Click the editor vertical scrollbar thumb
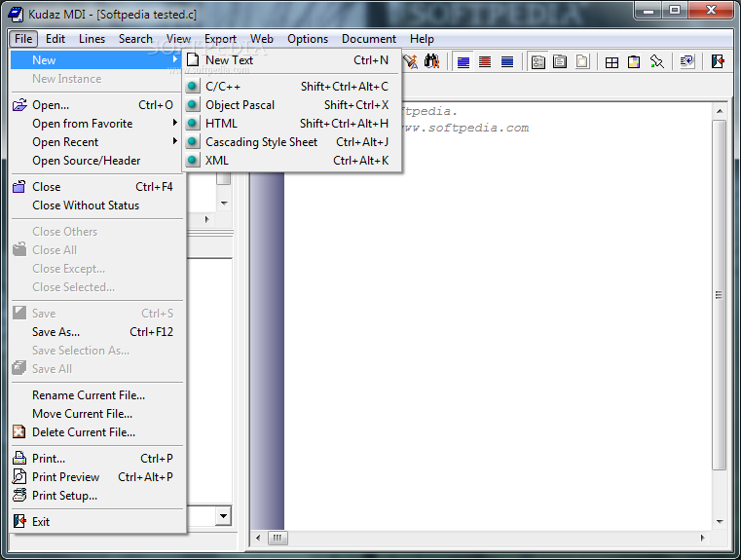 pos(719,295)
